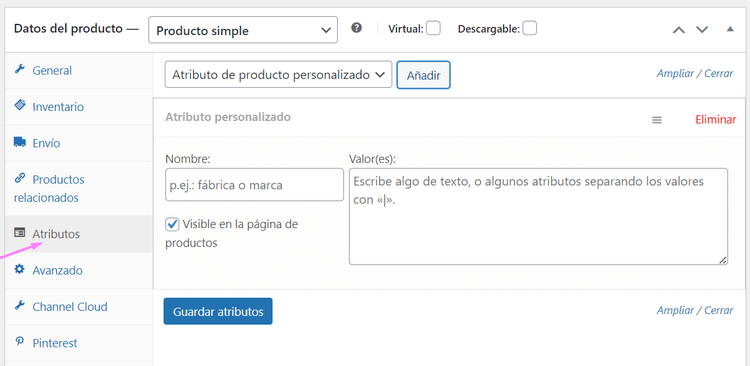750x366 pixels.
Task: Open the Productos relacionados tab
Action: (79, 189)
